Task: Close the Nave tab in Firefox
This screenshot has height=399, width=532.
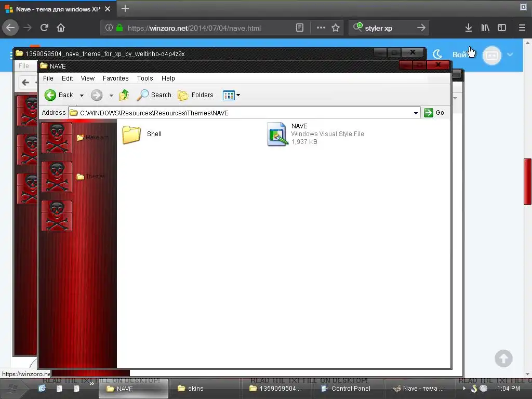Action: [x=108, y=9]
